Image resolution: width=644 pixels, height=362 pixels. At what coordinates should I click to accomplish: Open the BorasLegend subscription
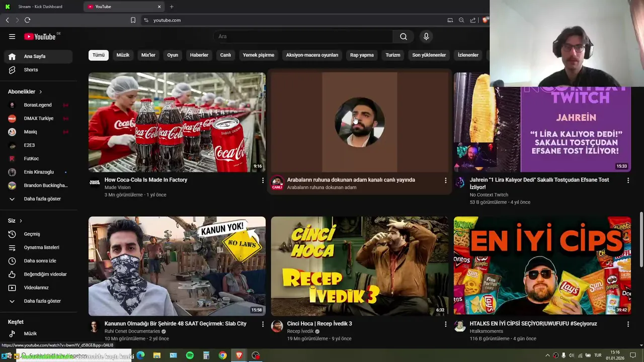(38, 105)
